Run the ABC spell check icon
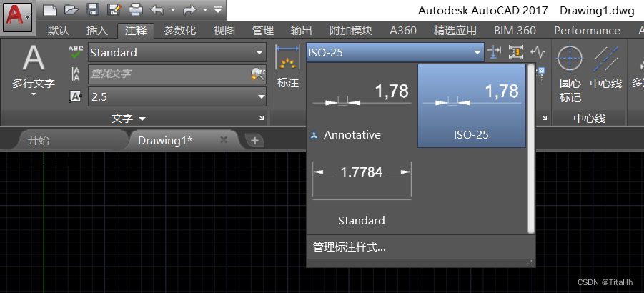Image resolution: width=644 pixels, height=293 pixels. click(76, 52)
